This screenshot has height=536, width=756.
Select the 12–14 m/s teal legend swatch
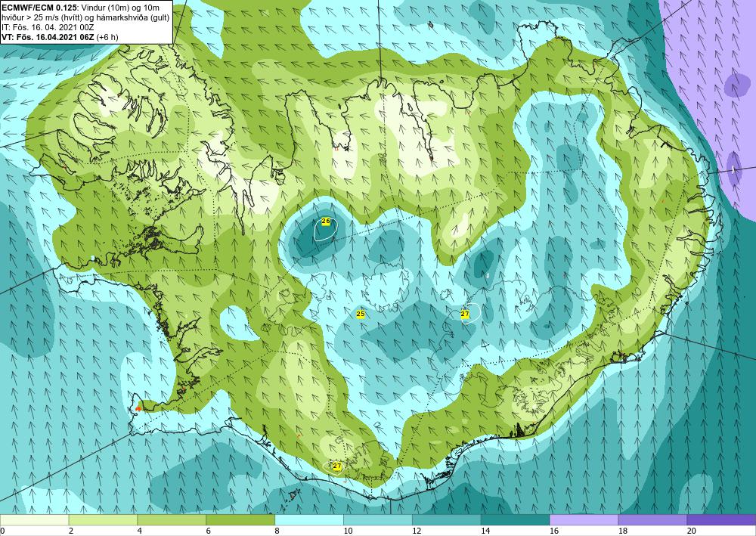pyautogui.click(x=447, y=520)
